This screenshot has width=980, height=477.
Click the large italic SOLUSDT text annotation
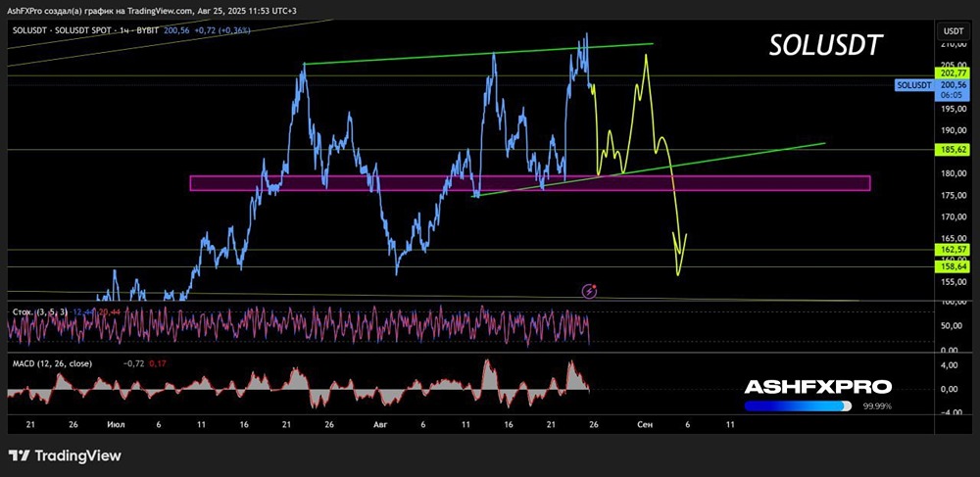[x=825, y=46]
